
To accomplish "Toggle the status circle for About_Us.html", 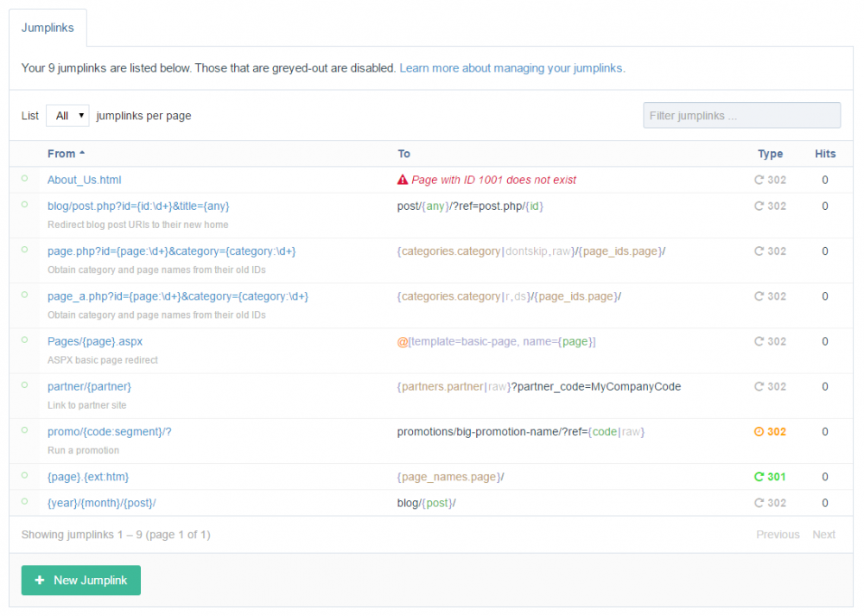I will click(x=24, y=179).
